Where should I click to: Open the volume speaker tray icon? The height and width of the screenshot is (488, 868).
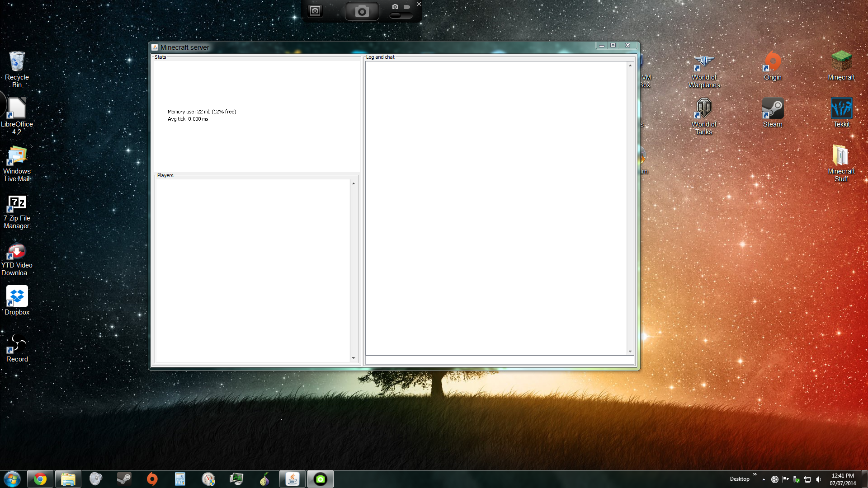[818, 479]
